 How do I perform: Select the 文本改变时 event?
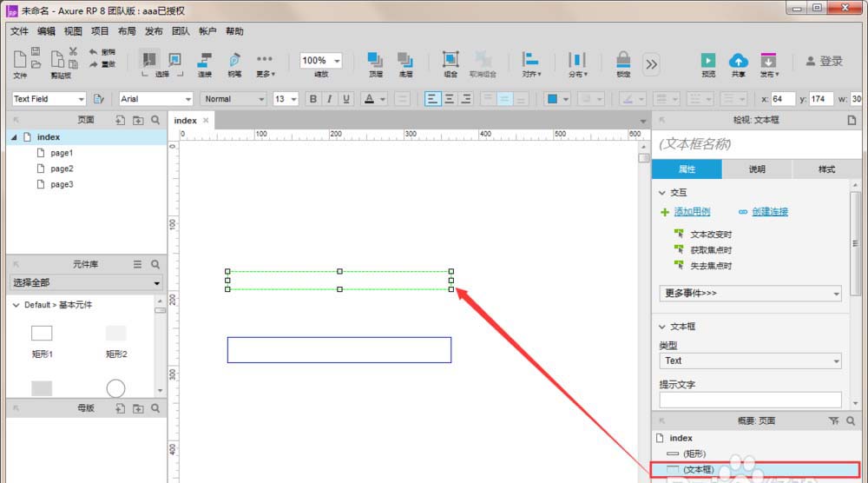[x=711, y=235]
